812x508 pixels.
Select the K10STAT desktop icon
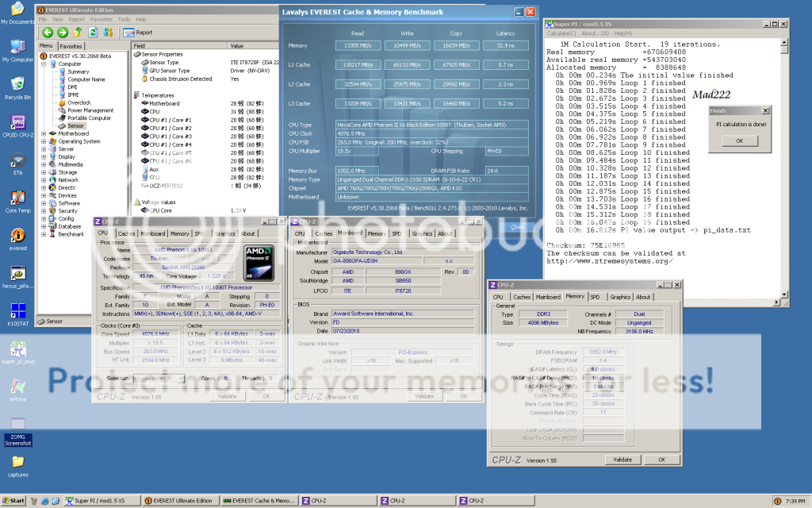point(17,312)
